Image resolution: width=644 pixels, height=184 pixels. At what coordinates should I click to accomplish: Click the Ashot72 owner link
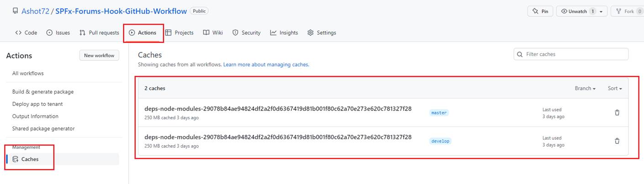35,11
